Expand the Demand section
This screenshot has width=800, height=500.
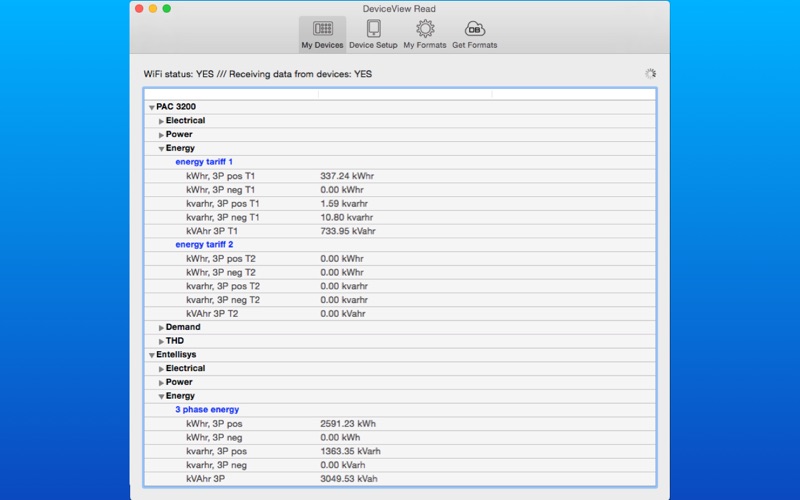pos(162,328)
